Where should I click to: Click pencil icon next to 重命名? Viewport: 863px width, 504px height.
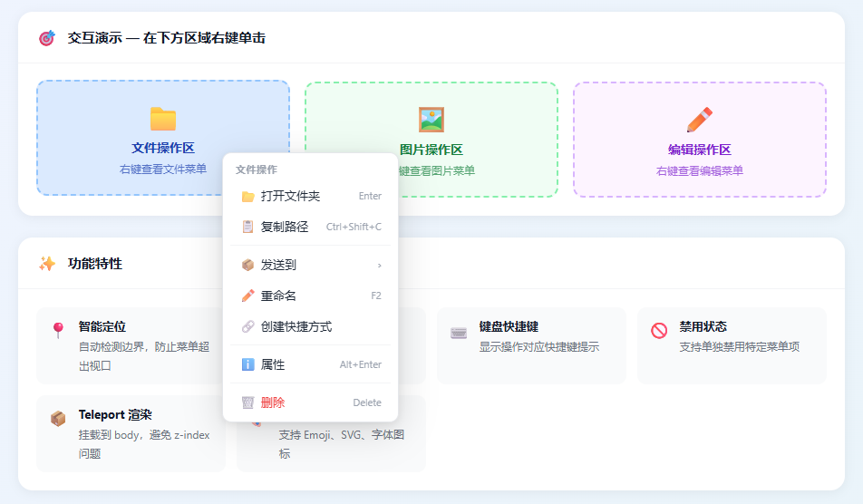click(248, 296)
